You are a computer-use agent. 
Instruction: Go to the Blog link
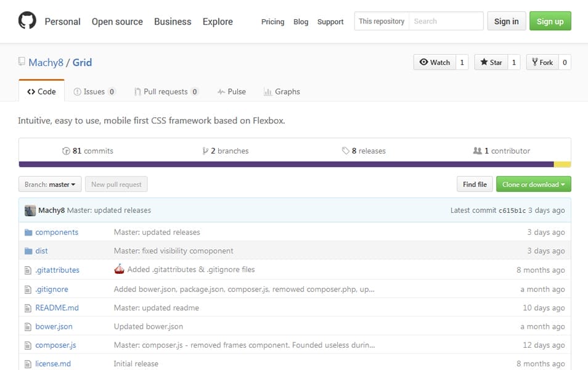pyautogui.click(x=301, y=22)
